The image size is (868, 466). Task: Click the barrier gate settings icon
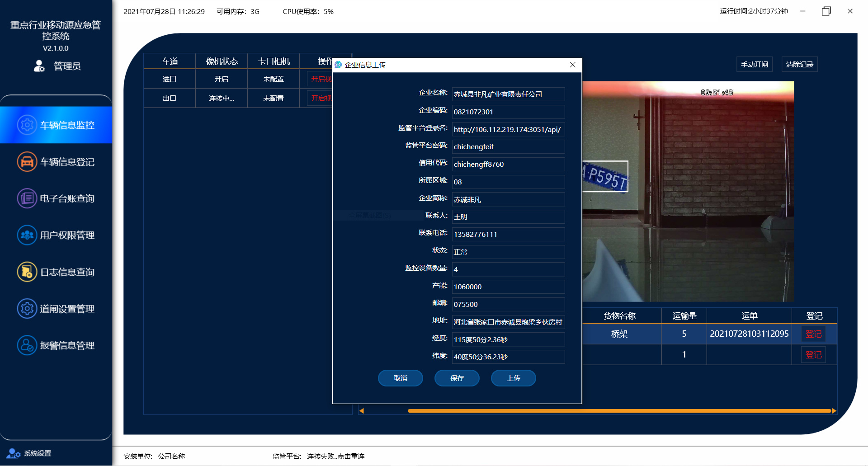(27, 309)
